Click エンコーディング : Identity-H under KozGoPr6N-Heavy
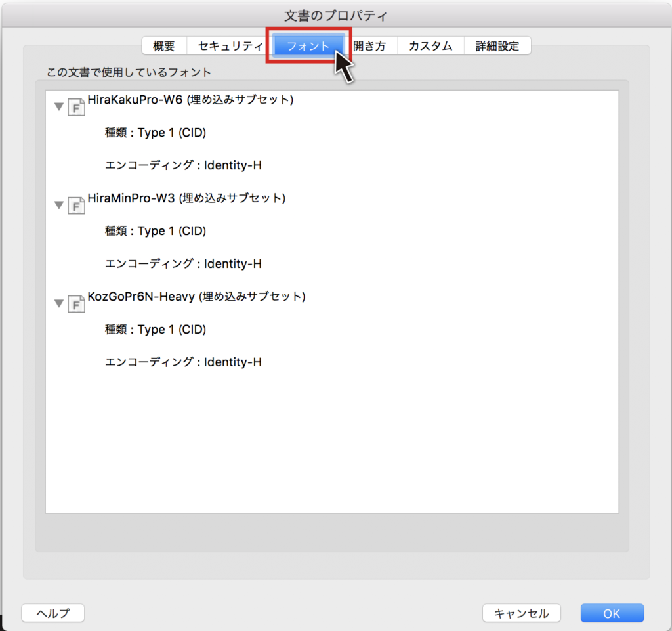Viewport: 672px width, 631px height. (184, 362)
